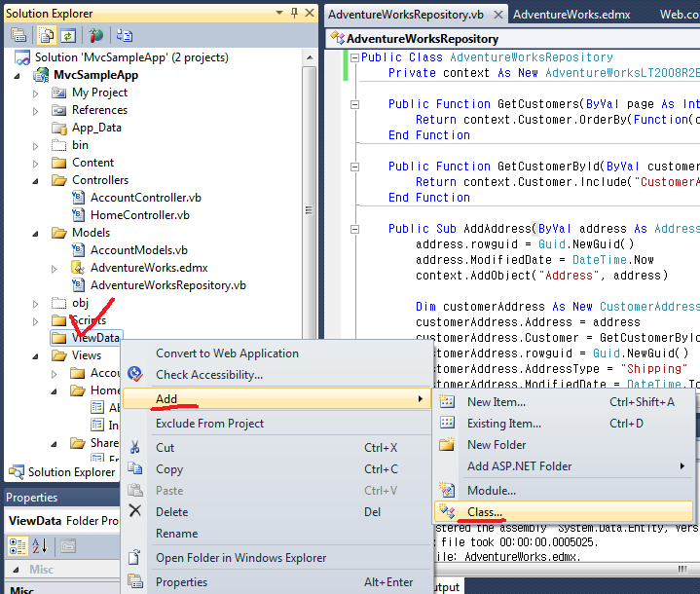Click Check Accessibility icon
The width and height of the screenshot is (700, 594).
pos(134,374)
